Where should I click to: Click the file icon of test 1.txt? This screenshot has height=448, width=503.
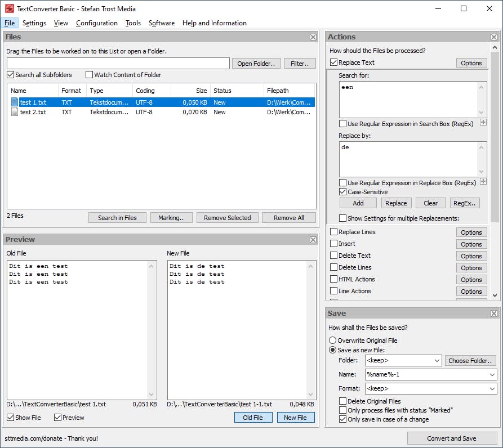15,102
